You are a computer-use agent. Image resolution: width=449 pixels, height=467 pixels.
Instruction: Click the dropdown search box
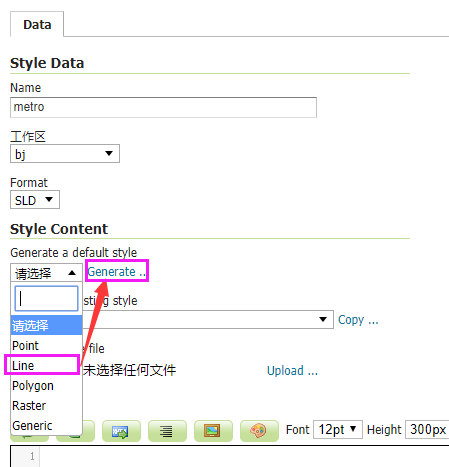point(46,298)
